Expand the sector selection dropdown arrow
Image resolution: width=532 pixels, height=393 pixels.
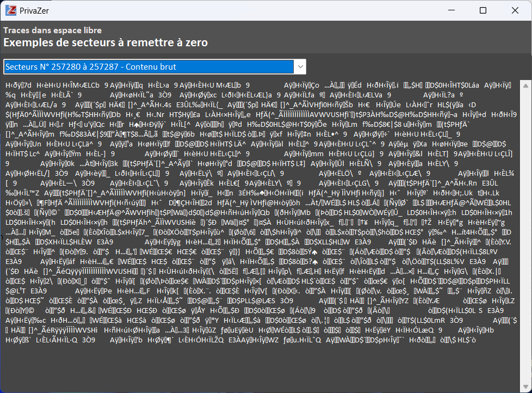[300, 66]
